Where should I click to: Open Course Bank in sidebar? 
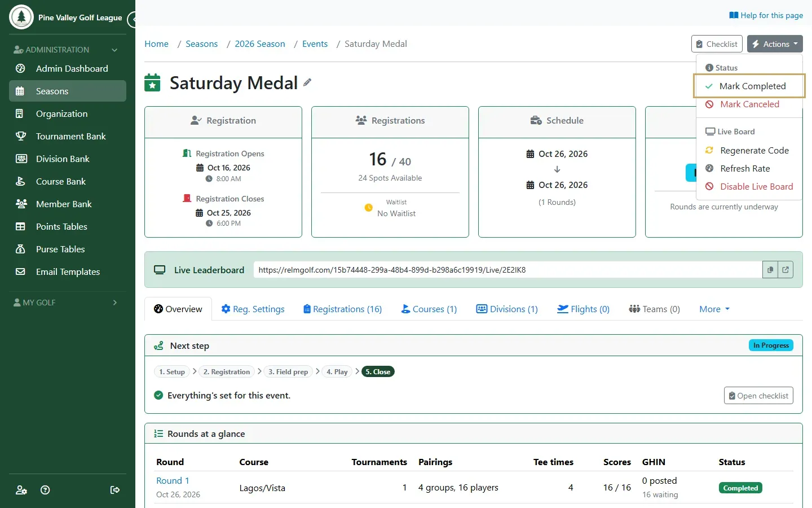pyautogui.click(x=68, y=181)
